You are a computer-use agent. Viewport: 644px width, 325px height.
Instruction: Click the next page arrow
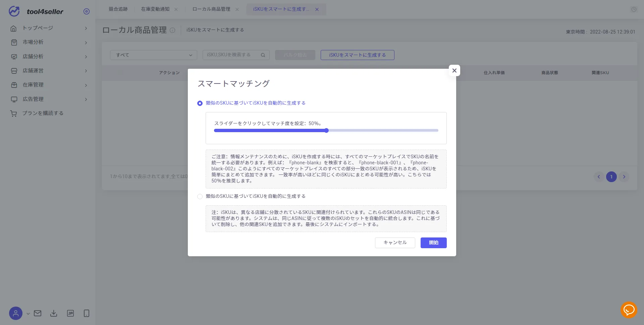pos(624,177)
